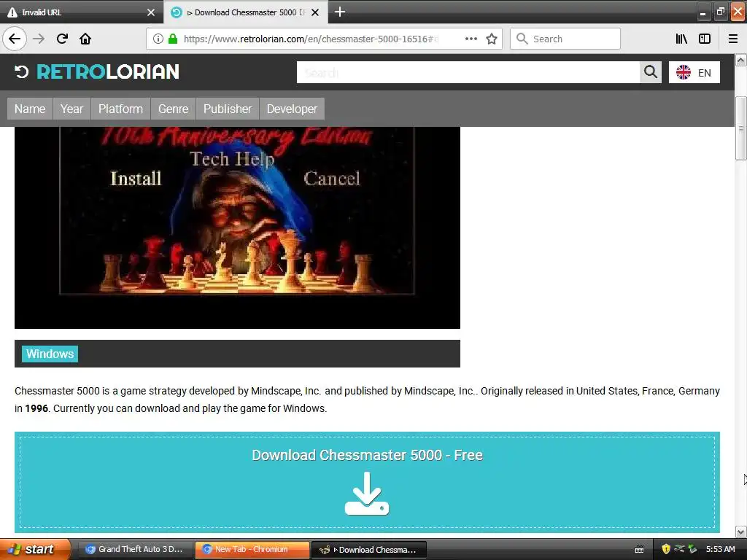
Task: Open the EN language selector
Action: pos(694,72)
